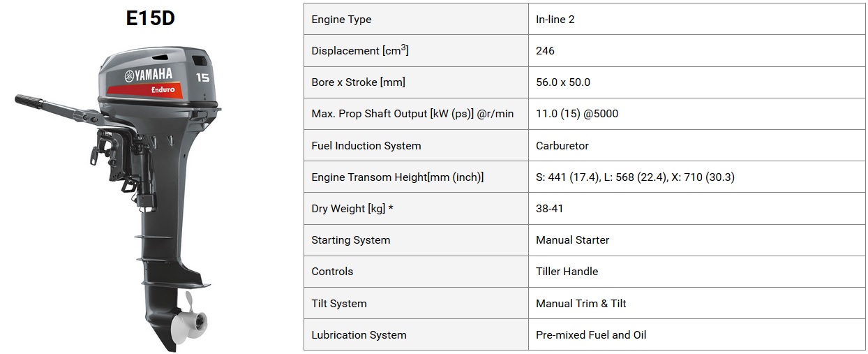
Task: Click the Engine Transom Height values cell
Action: tap(696, 177)
